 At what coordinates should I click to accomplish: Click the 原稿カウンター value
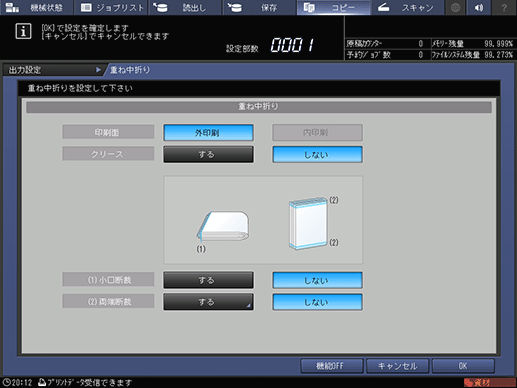421,44
